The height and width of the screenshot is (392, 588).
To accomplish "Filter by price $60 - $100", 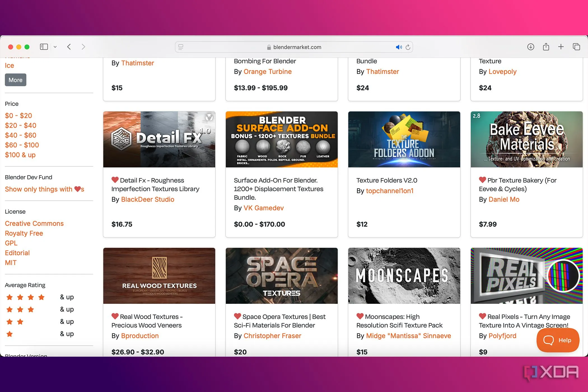I will click(22, 145).
